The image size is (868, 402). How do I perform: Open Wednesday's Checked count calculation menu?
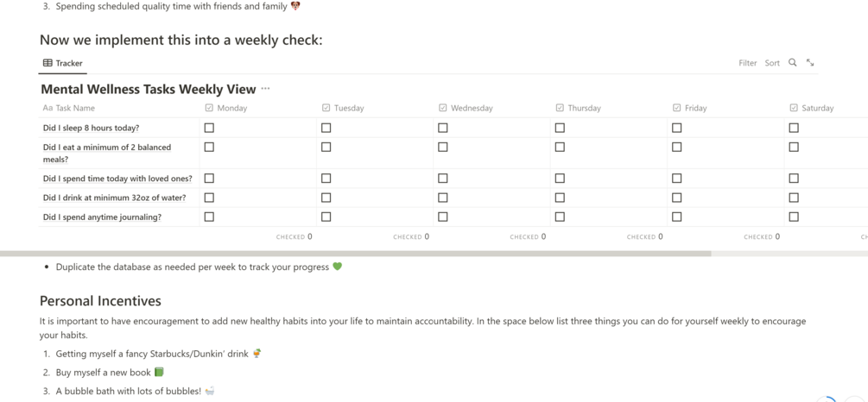(528, 236)
